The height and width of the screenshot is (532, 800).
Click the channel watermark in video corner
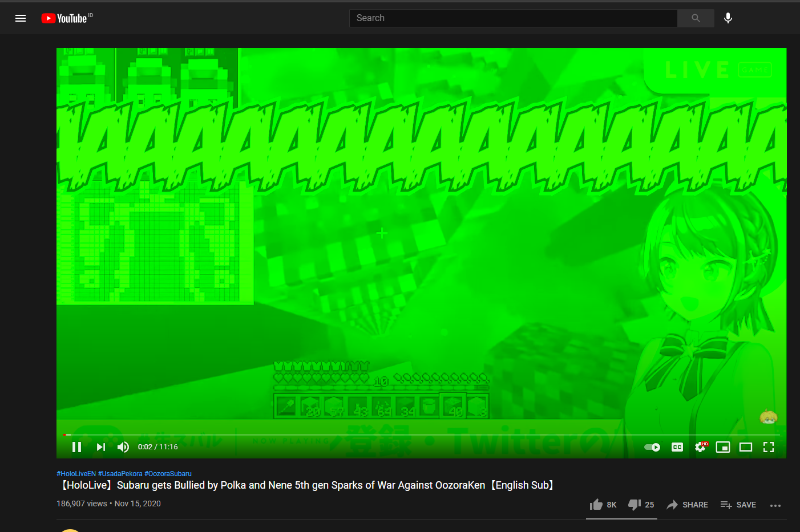[x=769, y=417]
